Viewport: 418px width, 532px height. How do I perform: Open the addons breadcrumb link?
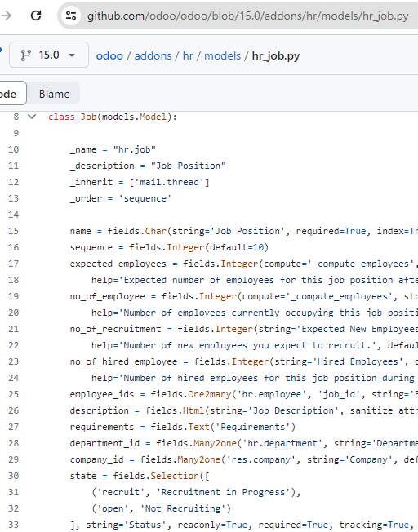[153, 55]
